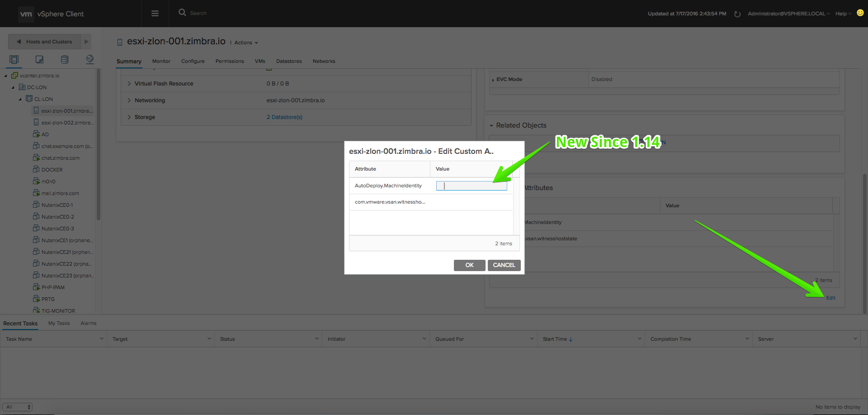
Task: Open the All filter dropdown
Action: click(x=17, y=407)
